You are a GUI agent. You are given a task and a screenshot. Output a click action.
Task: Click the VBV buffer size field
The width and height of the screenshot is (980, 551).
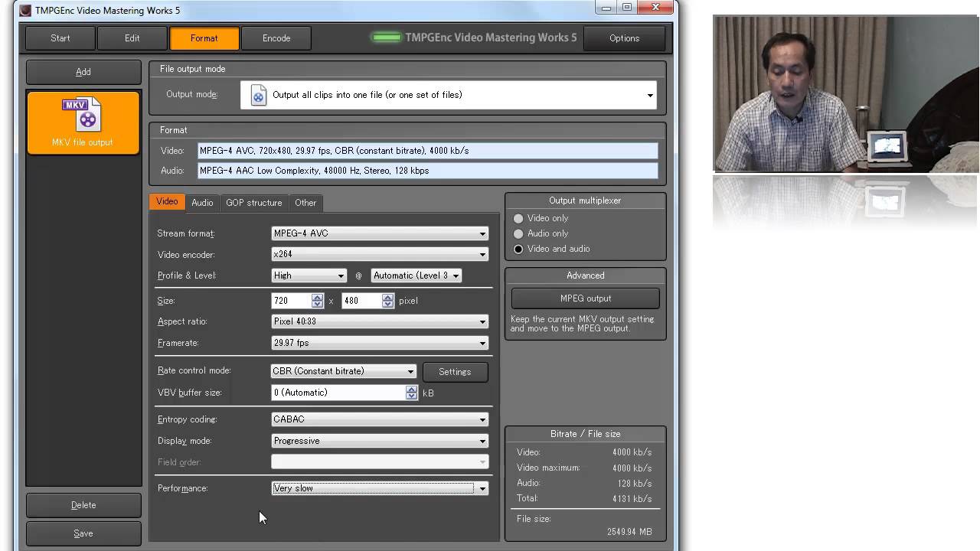[338, 393]
